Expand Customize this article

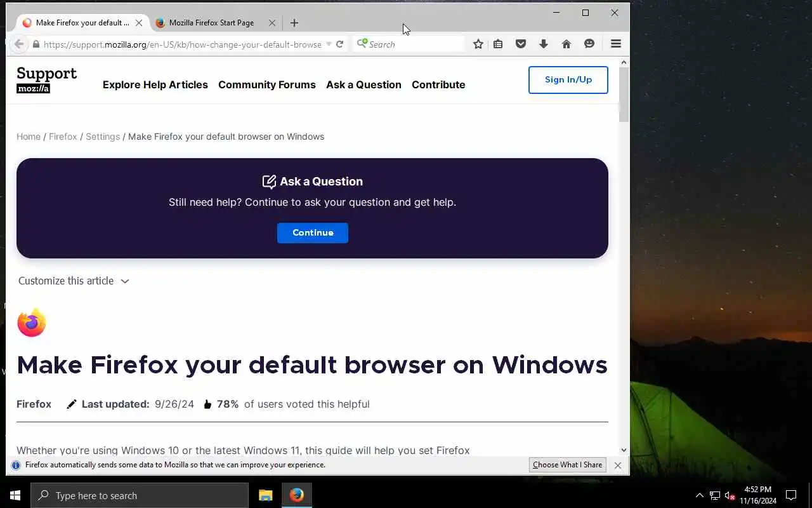tap(74, 281)
